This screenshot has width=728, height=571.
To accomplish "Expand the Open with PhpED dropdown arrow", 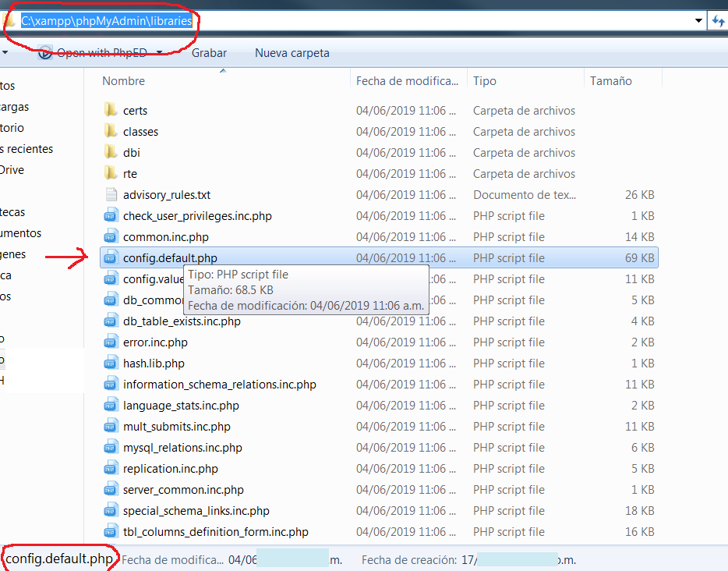I will pos(159,52).
